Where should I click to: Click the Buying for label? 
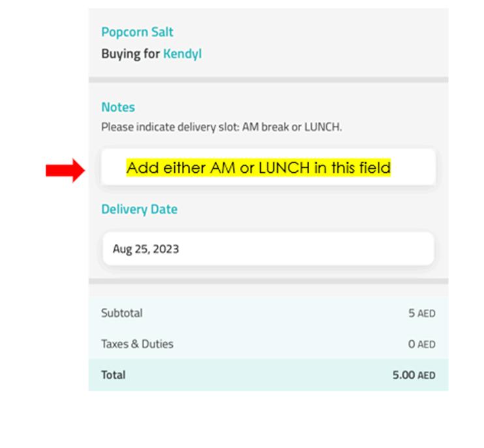130,54
